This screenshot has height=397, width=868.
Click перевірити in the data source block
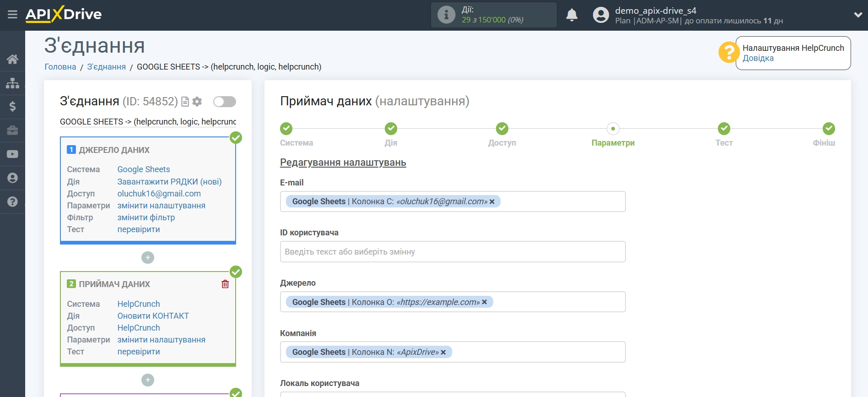click(139, 229)
